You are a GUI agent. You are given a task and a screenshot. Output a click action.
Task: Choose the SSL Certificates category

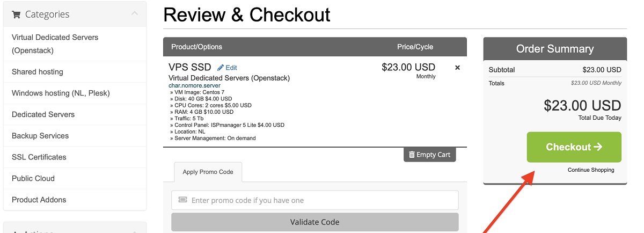click(x=39, y=157)
